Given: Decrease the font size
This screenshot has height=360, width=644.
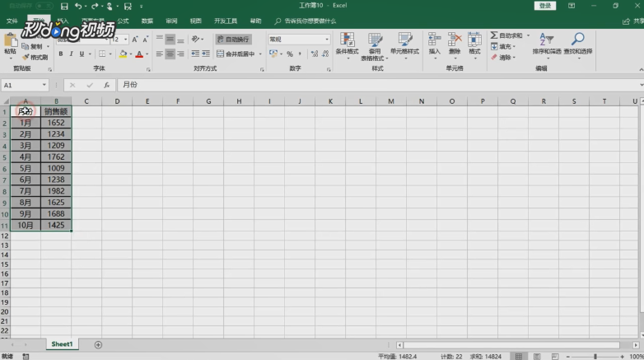Looking at the screenshot, I should (145, 40).
